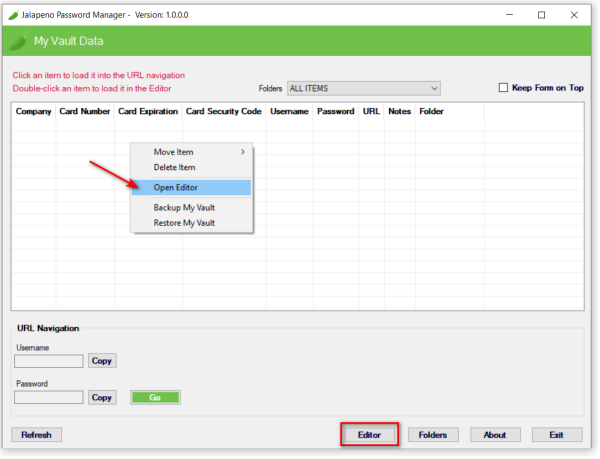Click the URL column header

pos(372,112)
